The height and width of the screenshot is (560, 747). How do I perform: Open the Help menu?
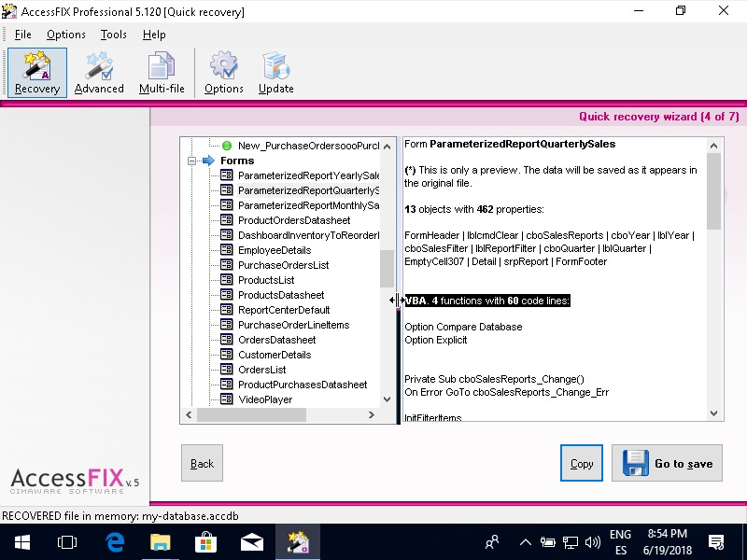154,35
